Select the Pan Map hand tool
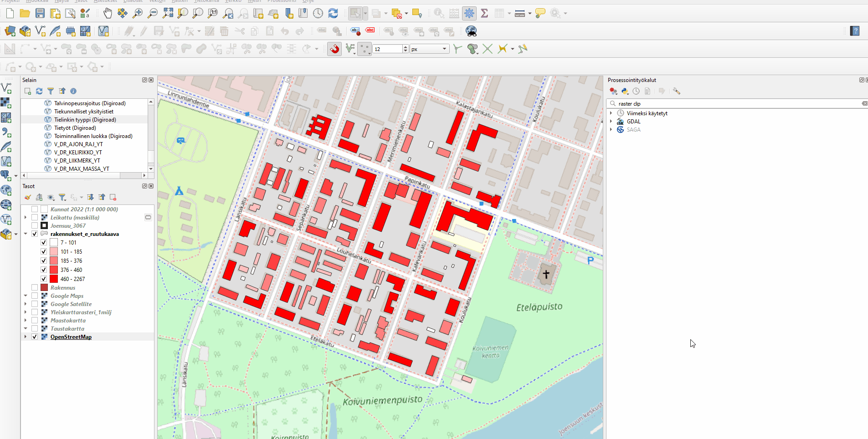The image size is (868, 439). pos(108,13)
